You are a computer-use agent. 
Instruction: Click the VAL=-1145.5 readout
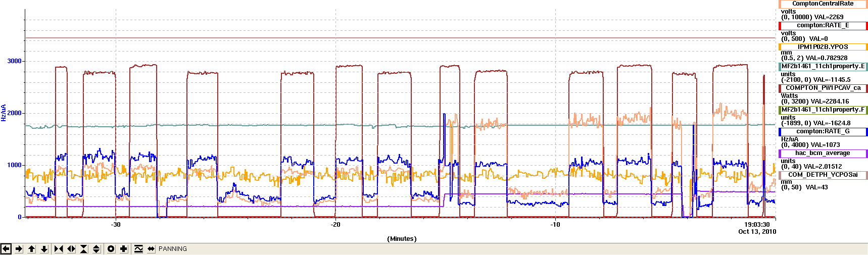pyautogui.click(x=832, y=80)
